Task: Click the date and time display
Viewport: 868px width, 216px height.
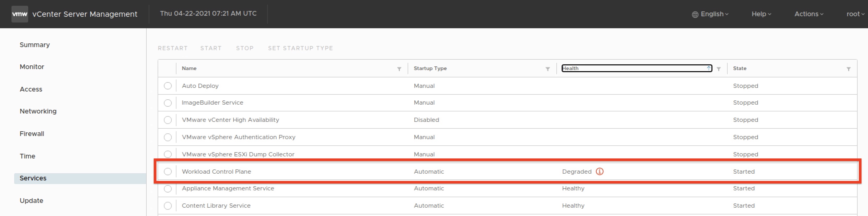Action: [208, 14]
